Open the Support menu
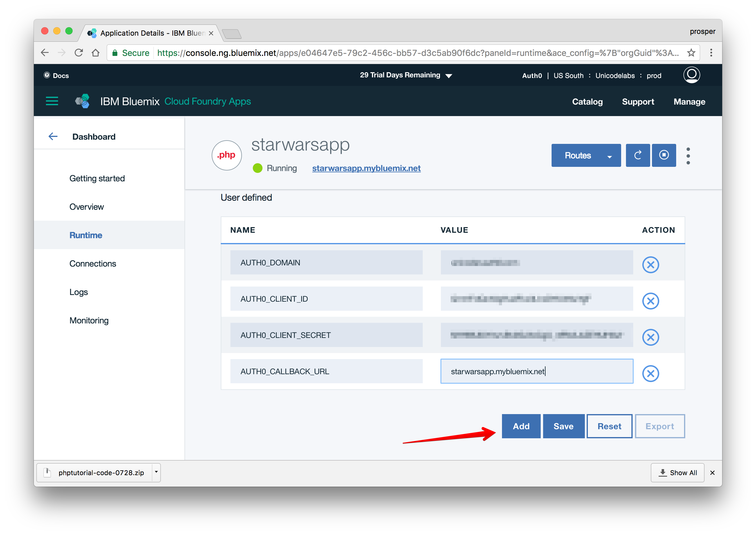The width and height of the screenshot is (756, 535). [x=638, y=102]
